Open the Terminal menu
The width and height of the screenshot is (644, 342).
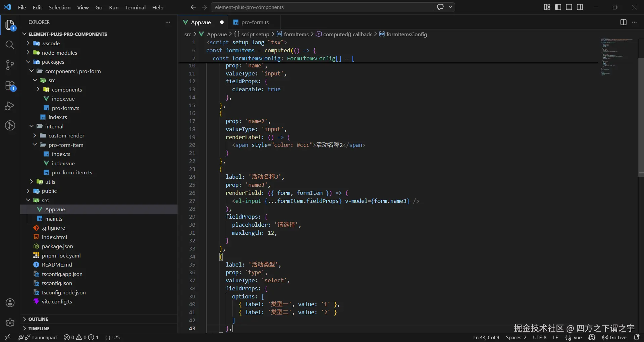pos(135,7)
